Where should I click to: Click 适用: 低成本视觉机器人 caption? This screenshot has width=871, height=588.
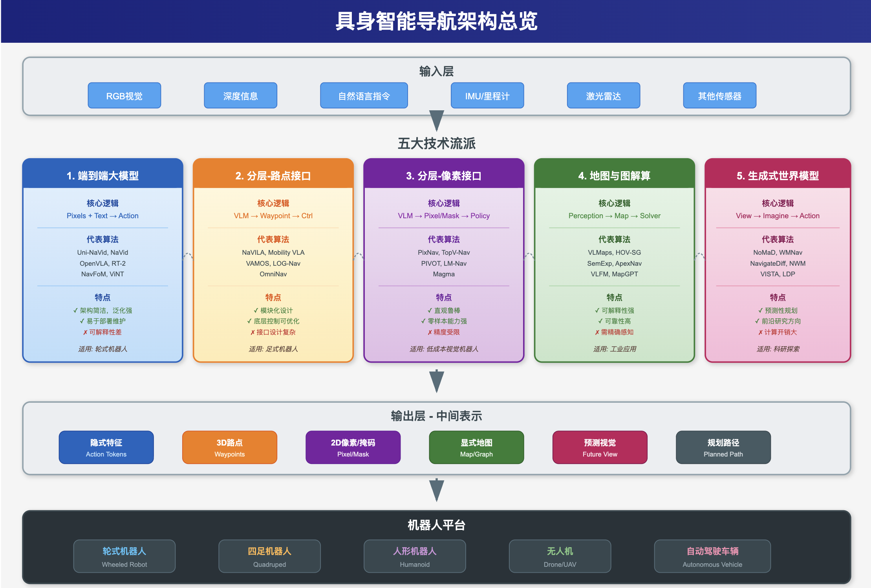[x=444, y=349]
